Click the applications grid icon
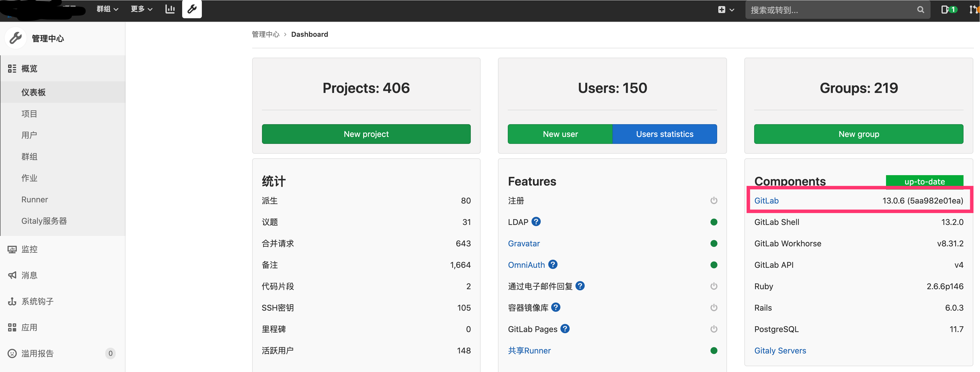Viewport: 980px width, 372px height. (12, 327)
